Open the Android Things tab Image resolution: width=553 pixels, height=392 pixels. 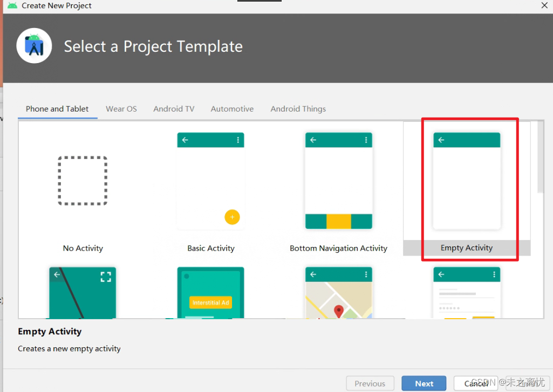coord(298,109)
